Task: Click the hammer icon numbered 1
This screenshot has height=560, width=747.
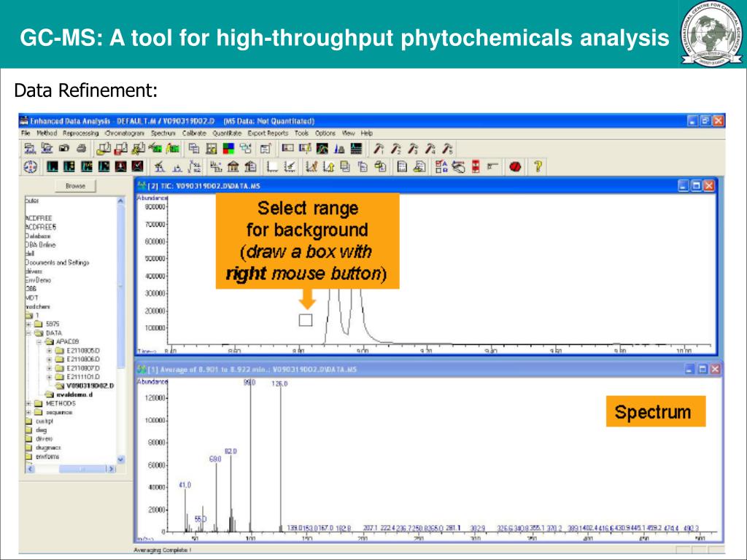Action: [x=379, y=149]
